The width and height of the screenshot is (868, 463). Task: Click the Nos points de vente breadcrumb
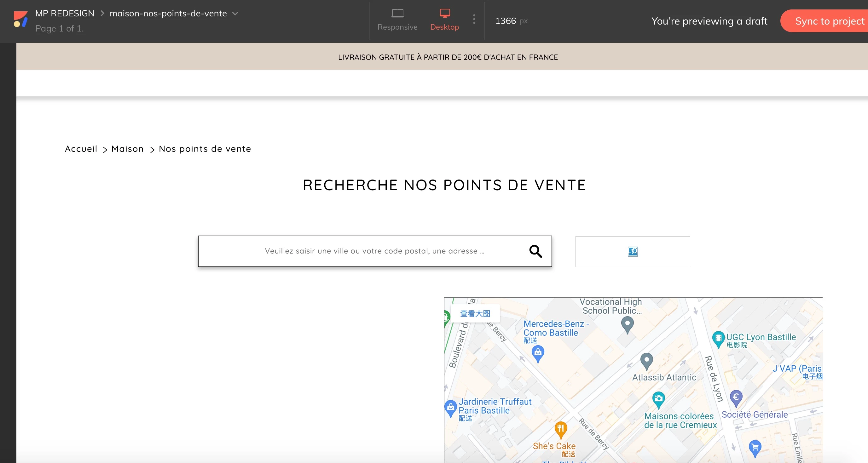(x=205, y=149)
